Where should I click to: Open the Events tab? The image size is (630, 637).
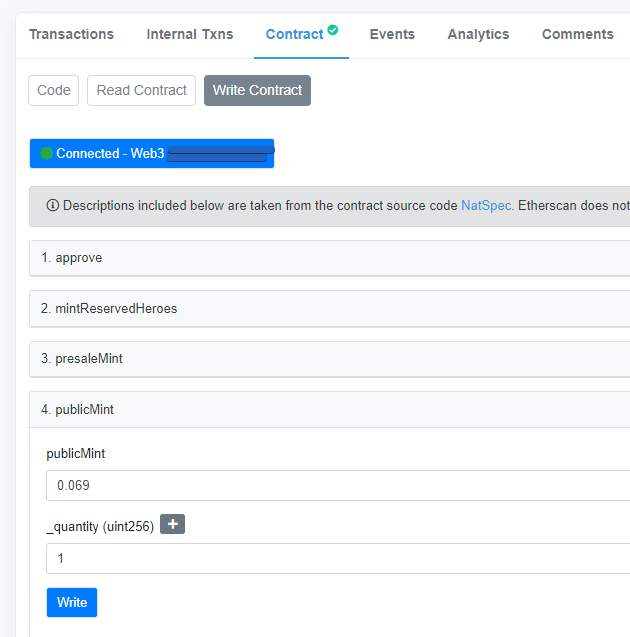[x=392, y=35]
